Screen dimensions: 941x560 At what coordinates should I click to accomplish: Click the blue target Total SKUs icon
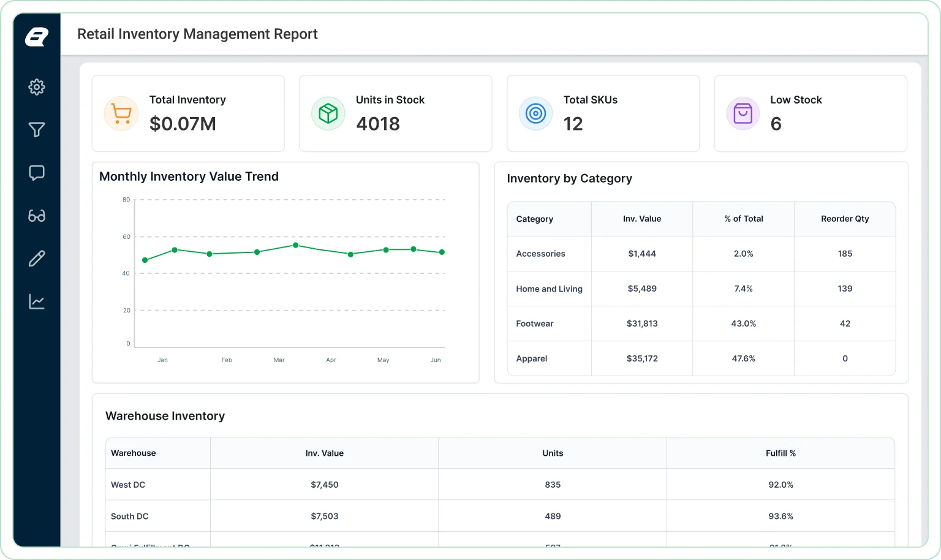tap(535, 113)
